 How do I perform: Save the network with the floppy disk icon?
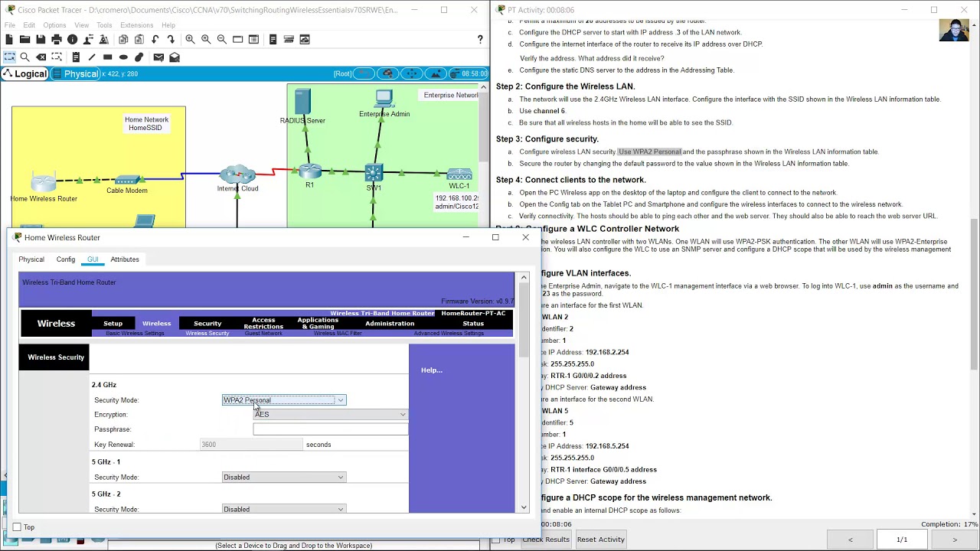click(41, 39)
